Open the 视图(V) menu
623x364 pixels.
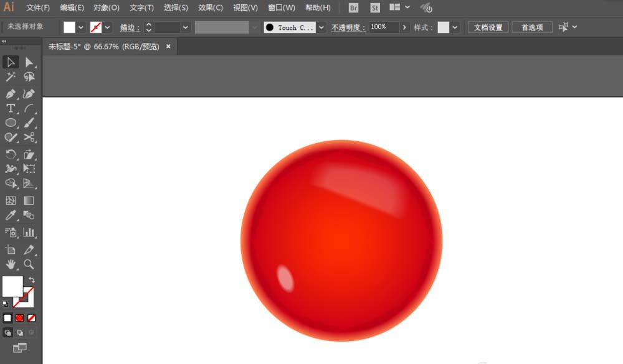[x=245, y=7]
